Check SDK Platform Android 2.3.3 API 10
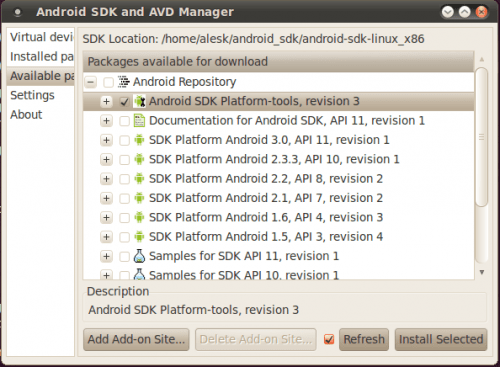This screenshot has height=367, width=500. pos(124,160)
